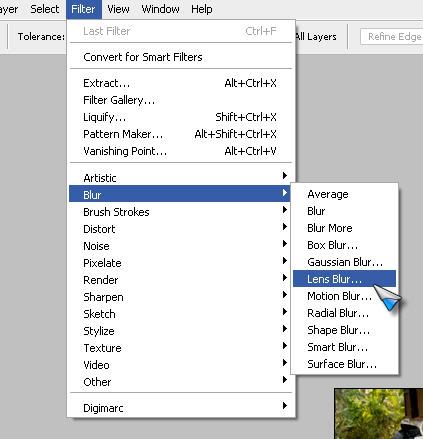The height and width of the screenshot is (439, 423).
Task: Open the Digimarc submenu
Action: (180, 408)
